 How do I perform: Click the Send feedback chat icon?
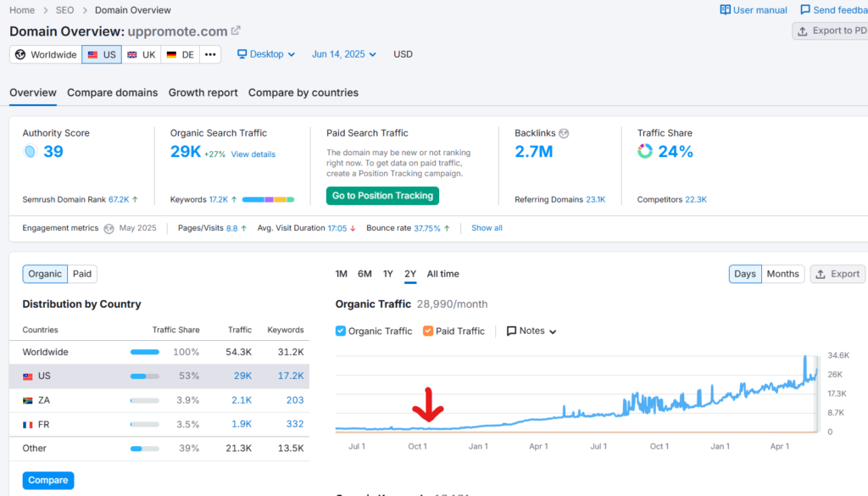coord(804,10)
